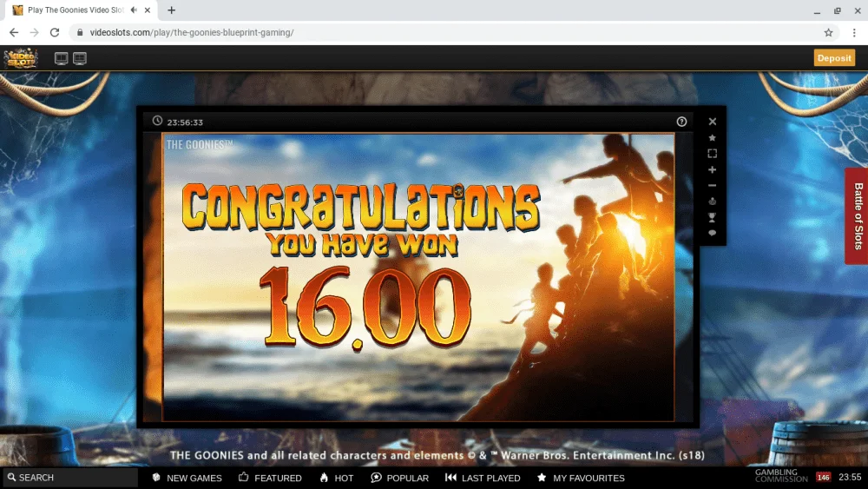Click the red 146 badge

823,477
